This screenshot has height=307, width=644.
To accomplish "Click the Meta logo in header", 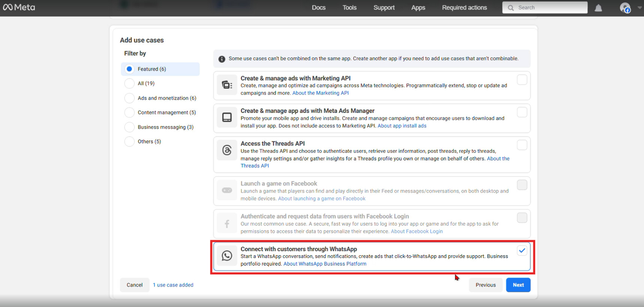I will point(19,8).
